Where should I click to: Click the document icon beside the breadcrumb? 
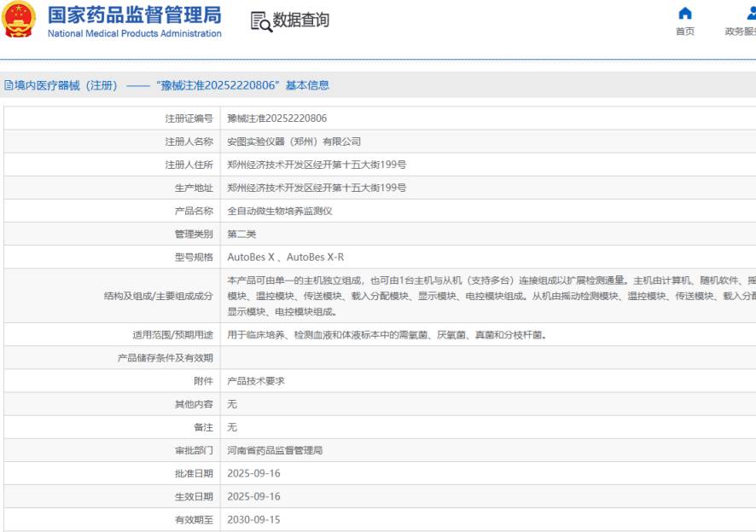click(x=8, y=84)
